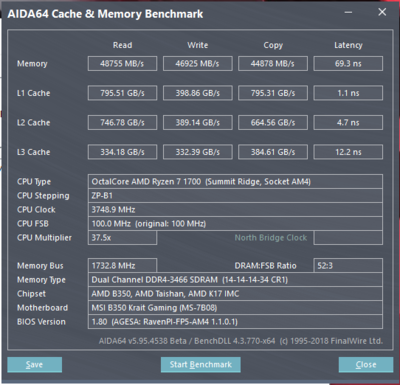Minimize the AIDA64 benchmark window

pyautogui.click(x=348, y=13)
